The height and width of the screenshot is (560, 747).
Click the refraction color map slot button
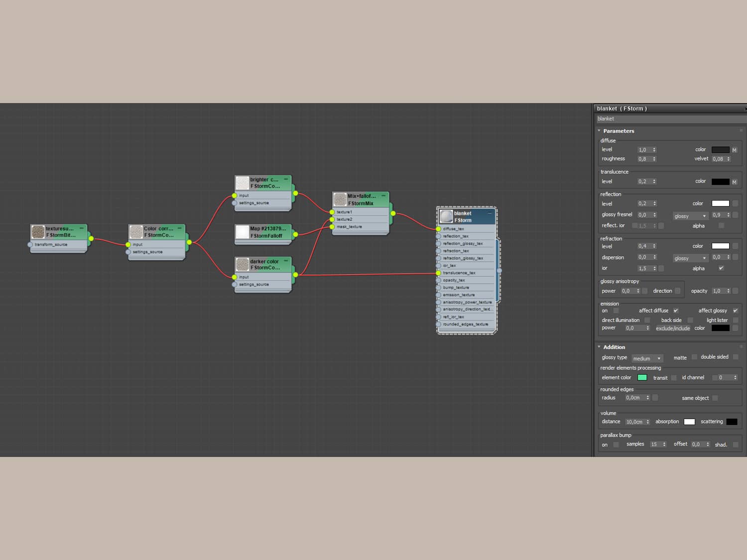(735, 246)
